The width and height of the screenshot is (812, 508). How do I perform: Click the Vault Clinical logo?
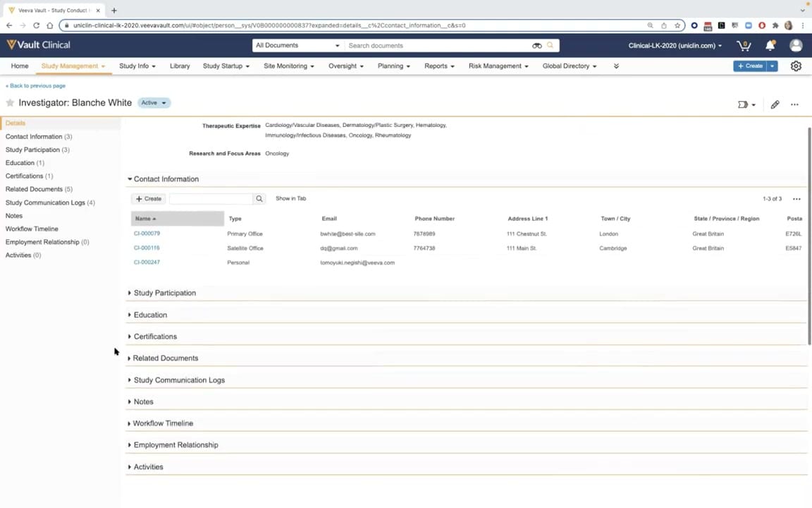pyautogui.click(x=38, y=45)
